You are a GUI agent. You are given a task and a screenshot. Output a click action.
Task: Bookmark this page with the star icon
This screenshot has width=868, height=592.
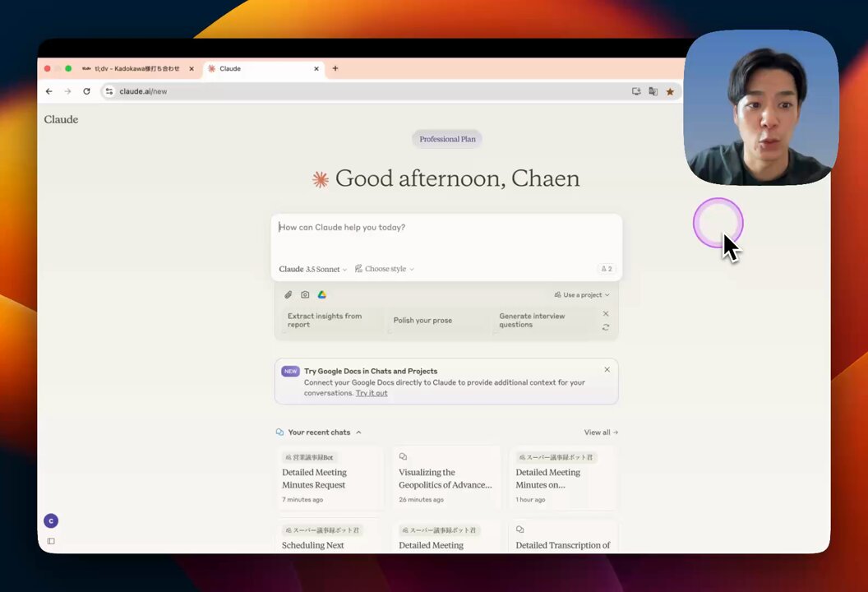tap(670, 91)
